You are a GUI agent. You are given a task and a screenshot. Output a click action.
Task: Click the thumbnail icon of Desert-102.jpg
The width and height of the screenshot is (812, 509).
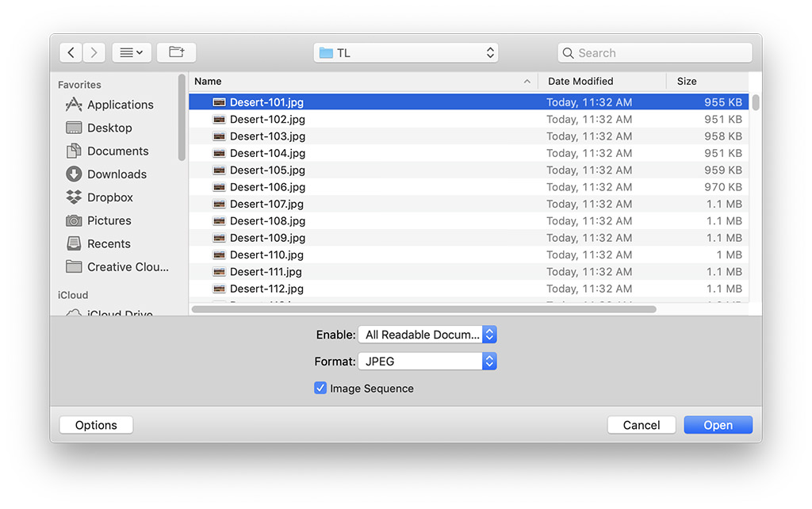(219, 119)
